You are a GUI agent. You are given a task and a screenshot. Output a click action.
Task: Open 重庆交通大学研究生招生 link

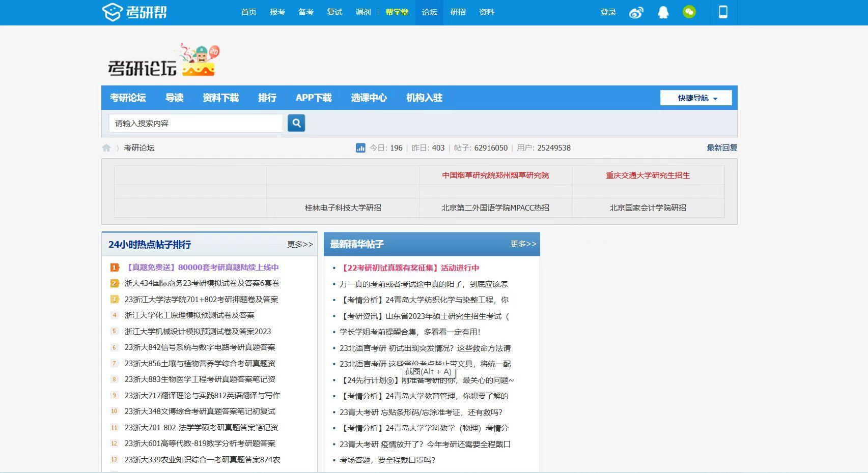pos(648,175)
